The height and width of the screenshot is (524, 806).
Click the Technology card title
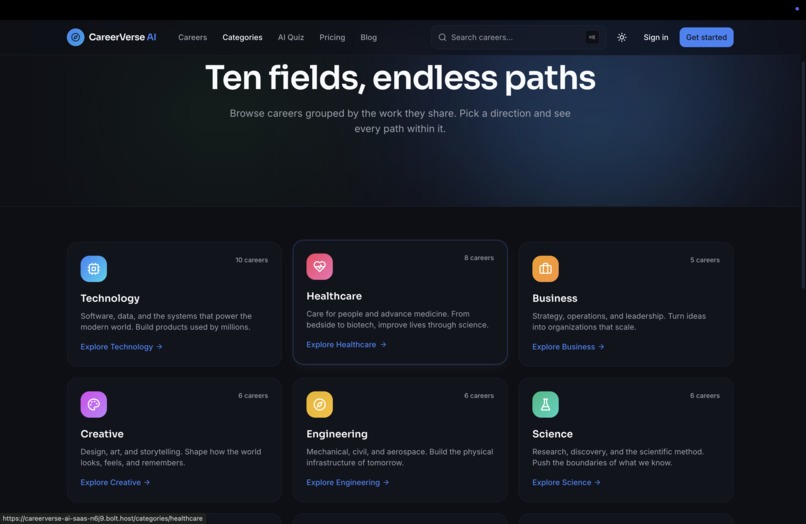(110, 298)
